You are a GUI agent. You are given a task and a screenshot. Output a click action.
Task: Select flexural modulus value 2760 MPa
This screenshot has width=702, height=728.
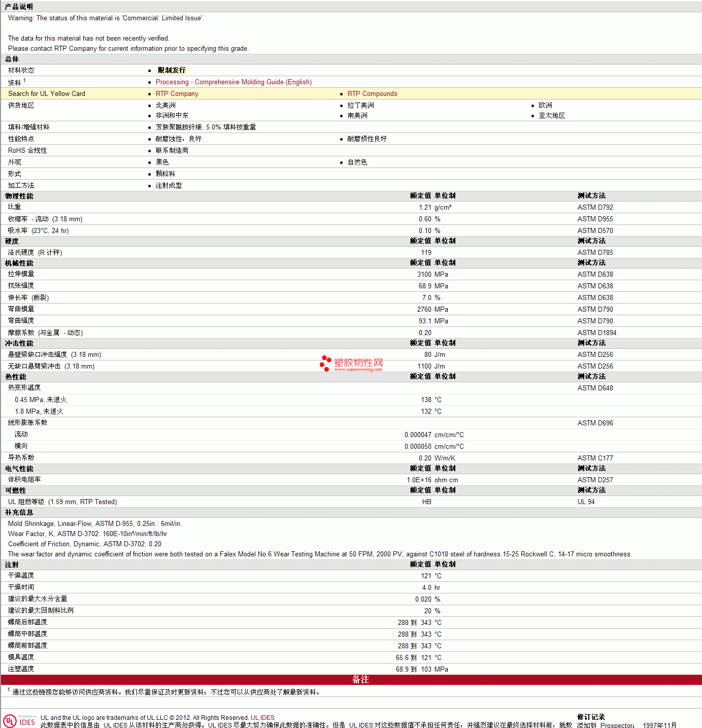coord(433,310)
